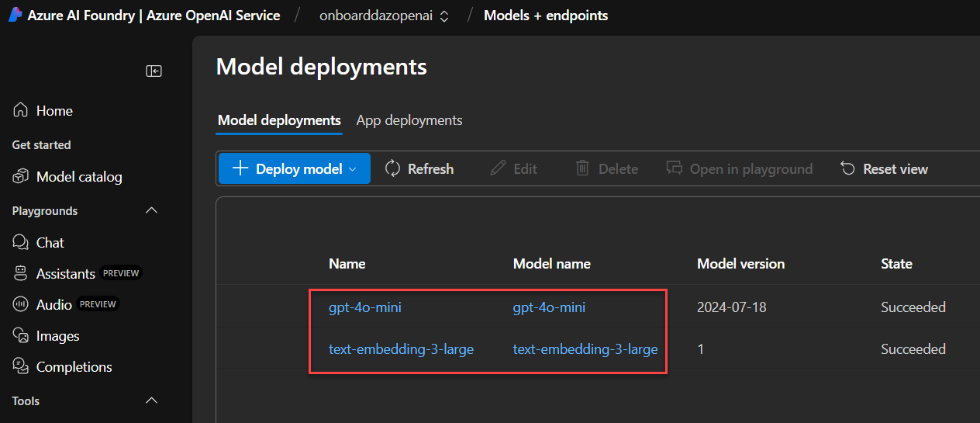Image resolution: width=980 pixels, height=423 pixels.
Task: Click the Models + endpoints breadcrumb
Action: pyautogui.click(x=546, y=16)
